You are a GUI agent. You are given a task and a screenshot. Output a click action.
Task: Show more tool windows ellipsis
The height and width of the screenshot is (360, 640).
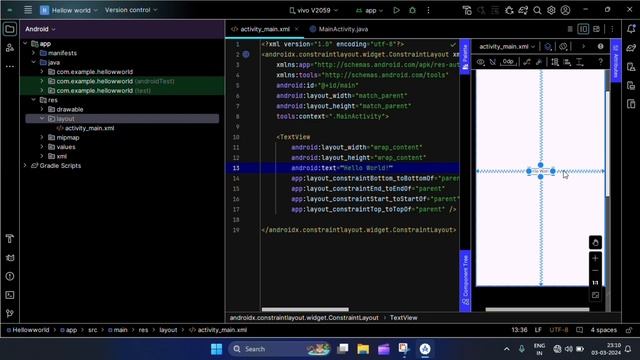point(10,66)
